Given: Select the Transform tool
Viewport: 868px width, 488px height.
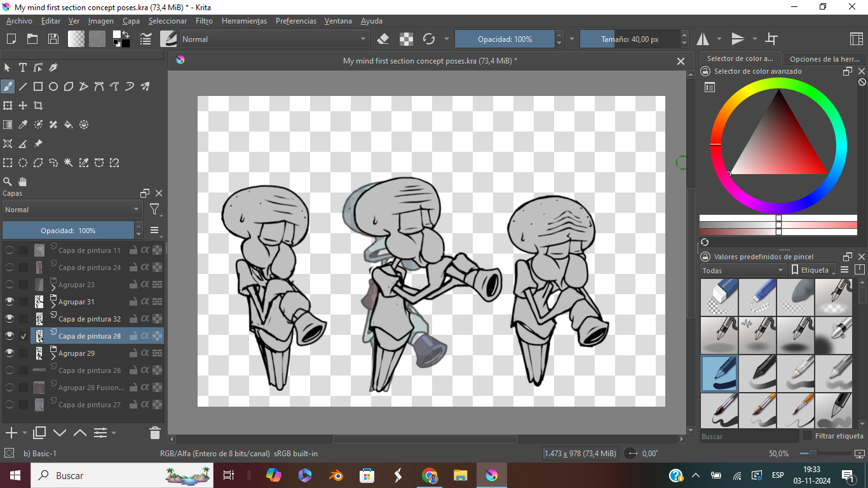Looking at the screenshot, I should 8,105.
